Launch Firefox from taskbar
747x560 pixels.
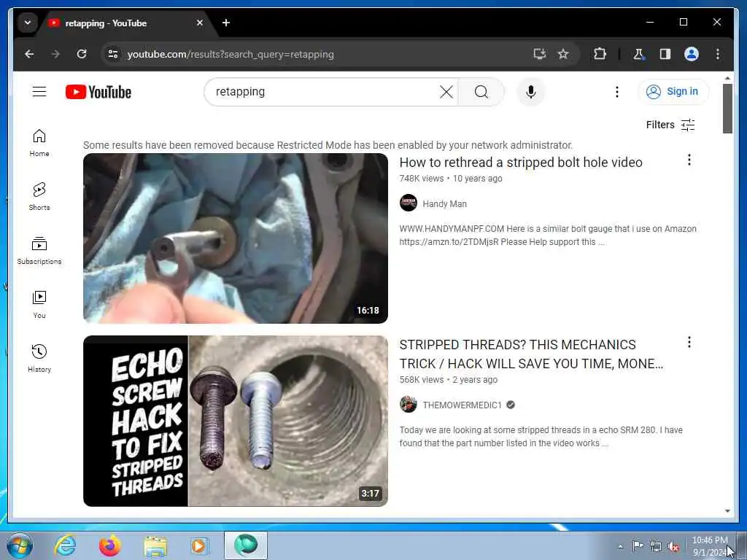[110, 545]
